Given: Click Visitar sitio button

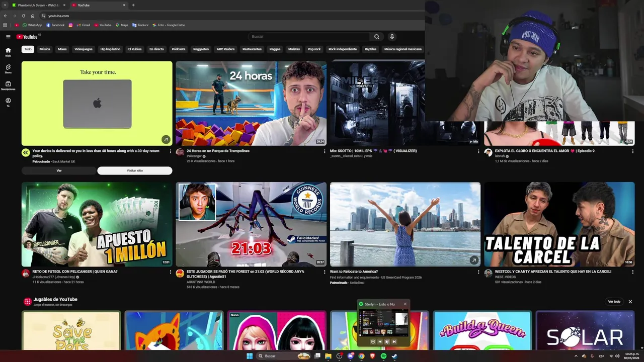Looking at the screenshot, I should (x=135, y=170).
